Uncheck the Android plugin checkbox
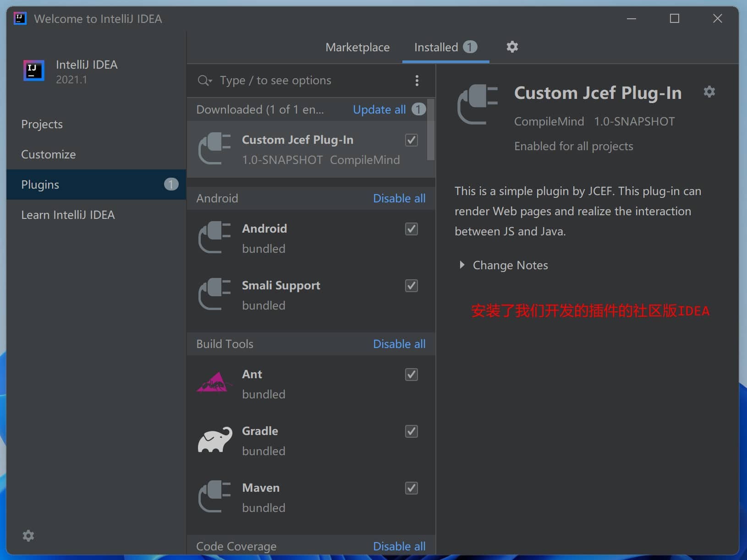This screenshot has height=560, width=747. click(412, 228)
